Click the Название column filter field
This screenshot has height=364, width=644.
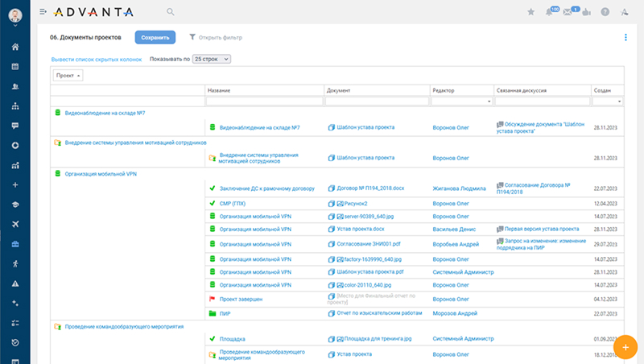[x=264, y=102]
